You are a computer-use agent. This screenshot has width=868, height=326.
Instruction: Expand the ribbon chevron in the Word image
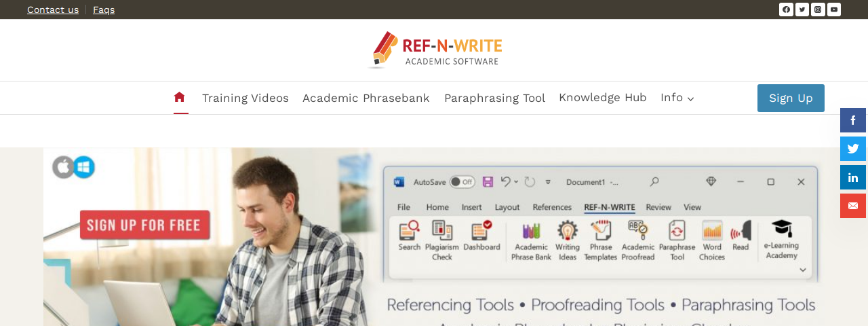[x=803, y=270]
